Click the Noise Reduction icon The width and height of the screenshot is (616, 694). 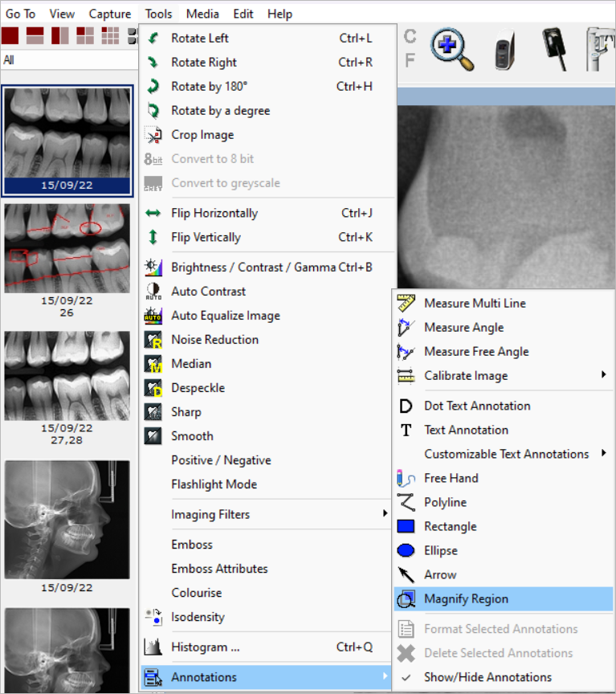point(153,340)
